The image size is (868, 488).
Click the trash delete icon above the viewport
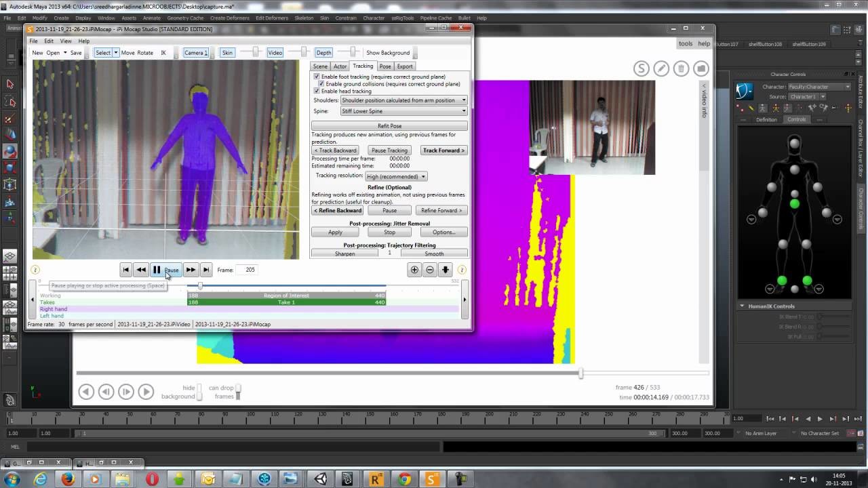coord(680,68)
